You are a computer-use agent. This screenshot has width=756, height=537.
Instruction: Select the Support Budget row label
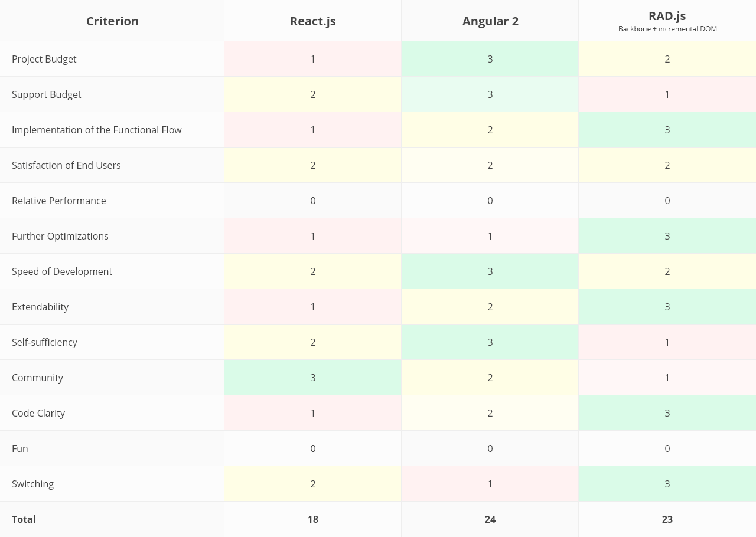tap(47, 94)
